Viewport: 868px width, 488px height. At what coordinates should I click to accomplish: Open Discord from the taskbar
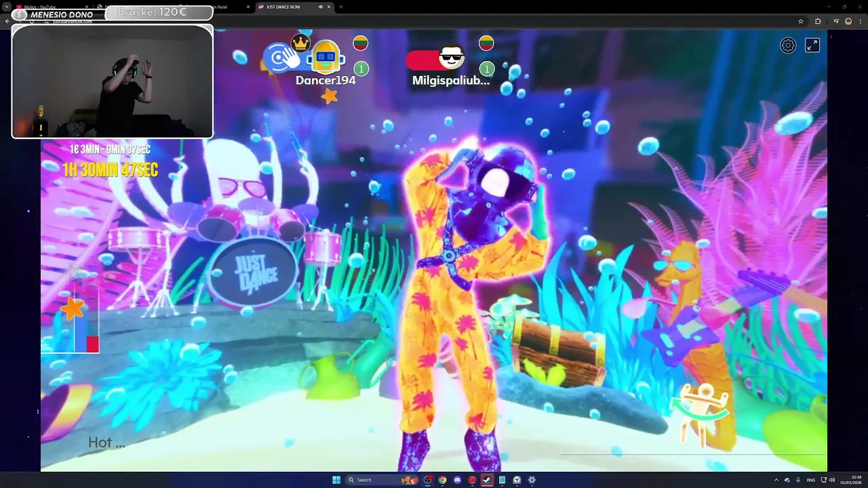457,480
